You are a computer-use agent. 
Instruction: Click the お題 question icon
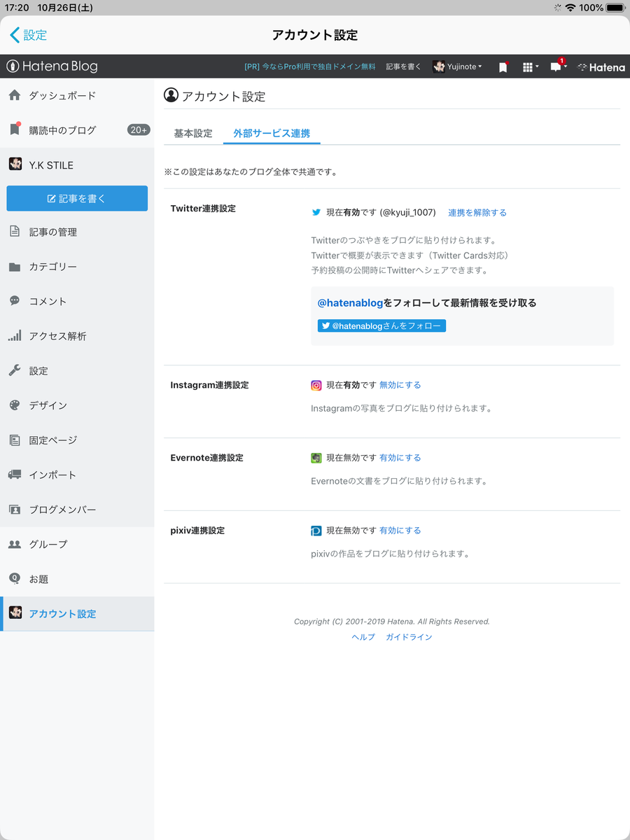point(15,578)
